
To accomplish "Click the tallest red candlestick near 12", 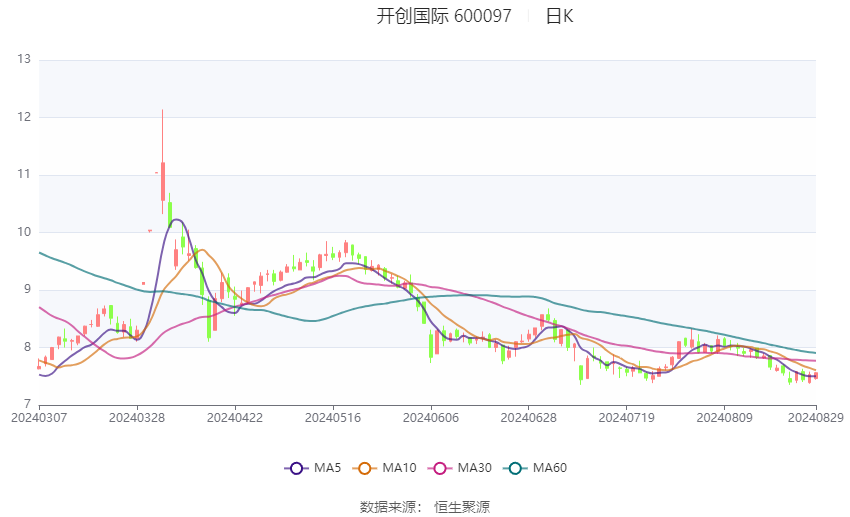I will 163,181.
